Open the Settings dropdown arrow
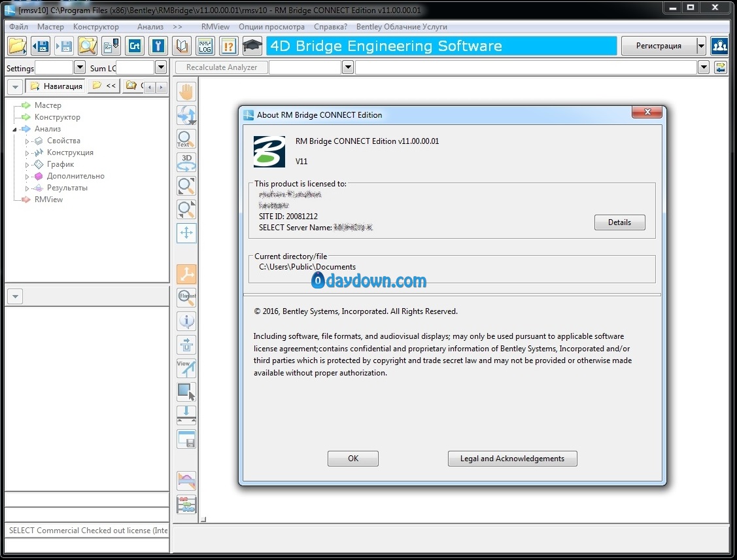The image size is (737, 560). tap(80, 67)
